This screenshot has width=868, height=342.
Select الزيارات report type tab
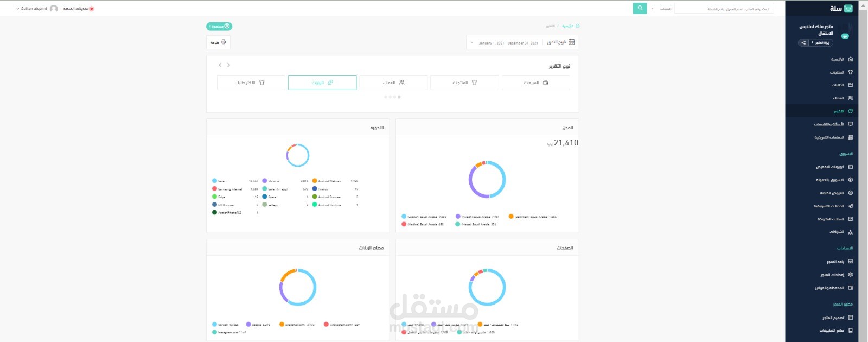pos(322,83)
